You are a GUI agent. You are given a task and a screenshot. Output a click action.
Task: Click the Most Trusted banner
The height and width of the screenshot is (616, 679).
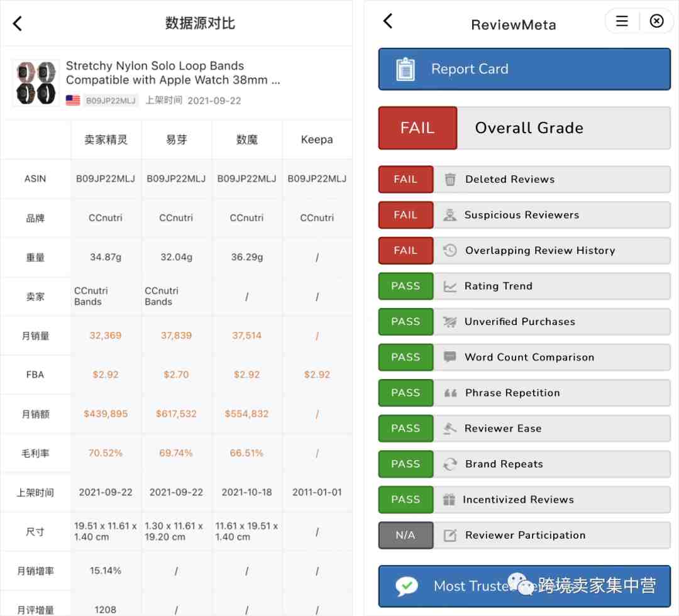pos(524,586)
